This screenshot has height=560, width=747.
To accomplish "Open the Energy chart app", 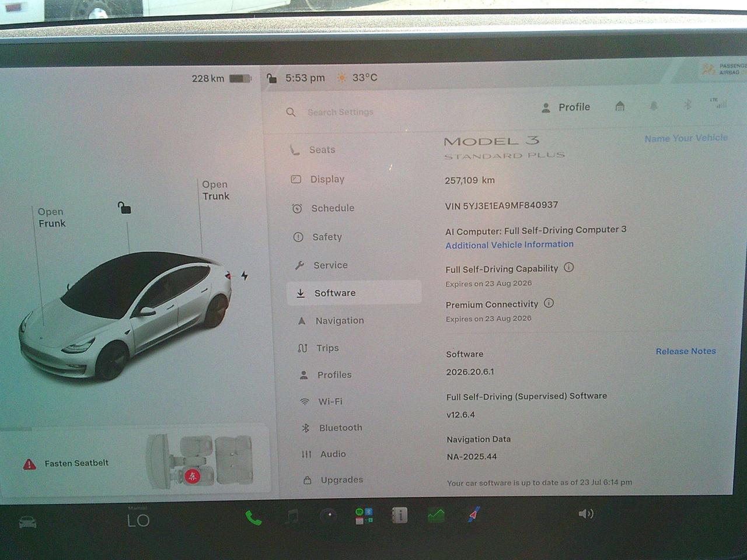I will click(x=436, y=515).
